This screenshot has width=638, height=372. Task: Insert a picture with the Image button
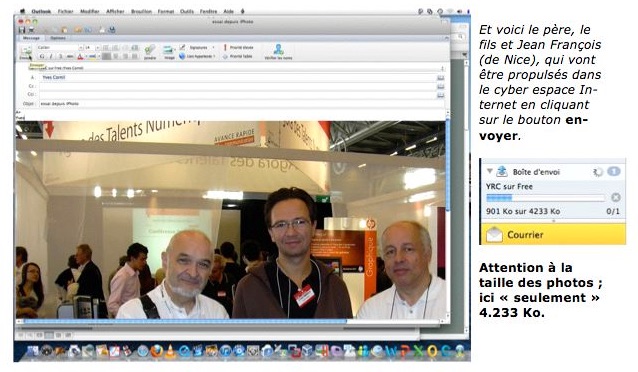[169, 52]
